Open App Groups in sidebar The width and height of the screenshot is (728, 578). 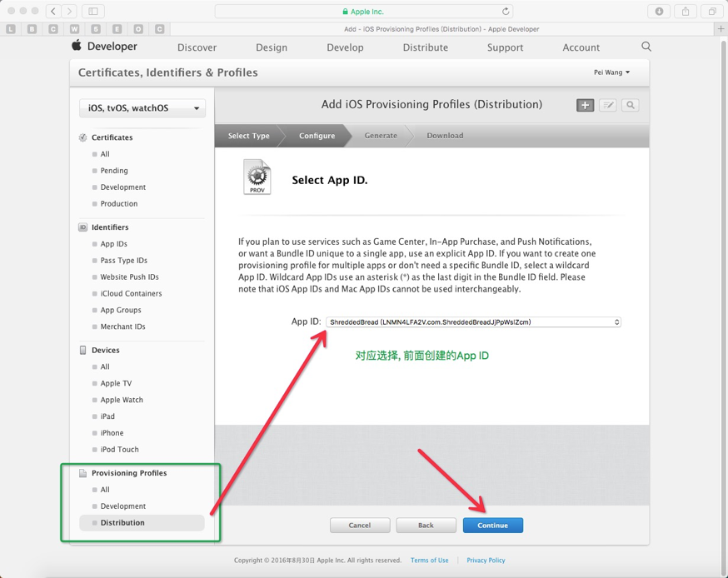121,310
